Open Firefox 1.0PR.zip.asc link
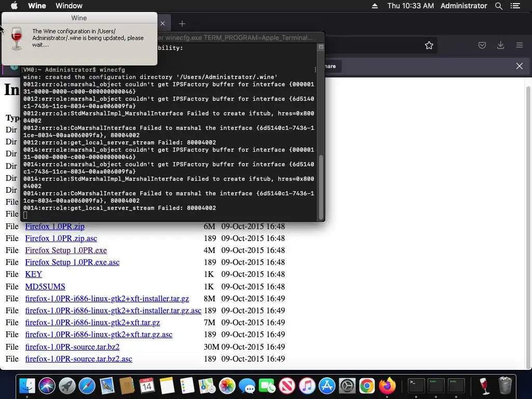Screen dimensions: 532x399 61,238
